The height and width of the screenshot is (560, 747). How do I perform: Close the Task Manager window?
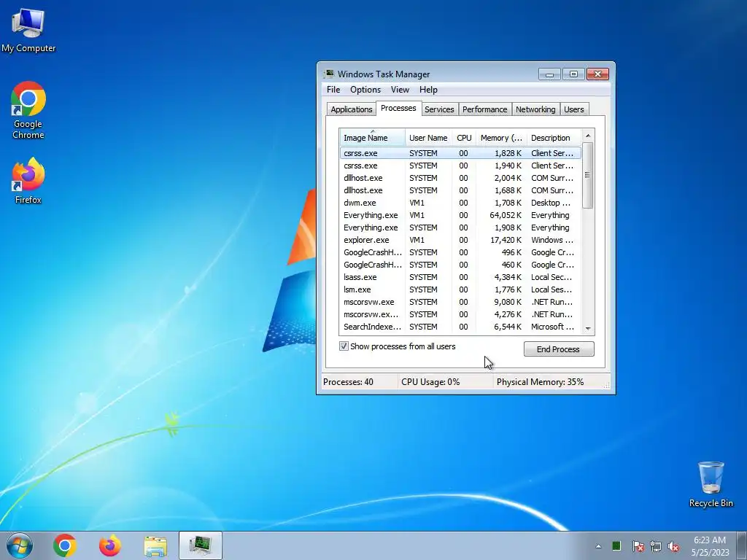pyautogui.click(x=597, y=74)
